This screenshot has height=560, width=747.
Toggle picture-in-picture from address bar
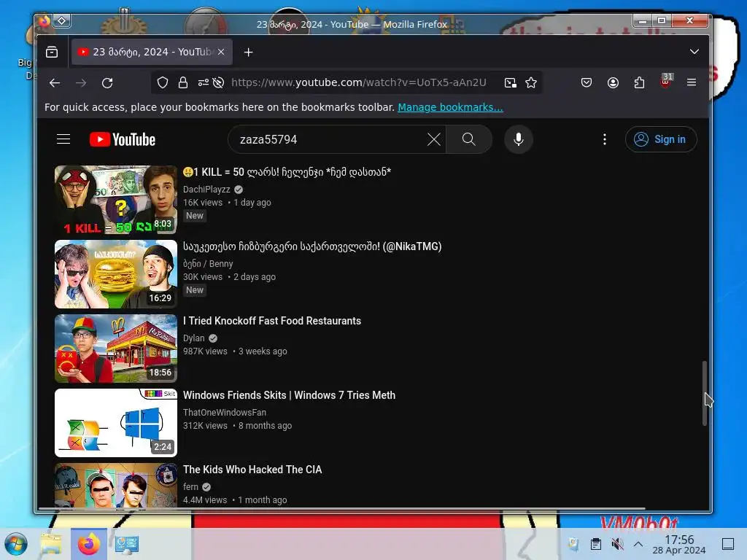[510, 83]
